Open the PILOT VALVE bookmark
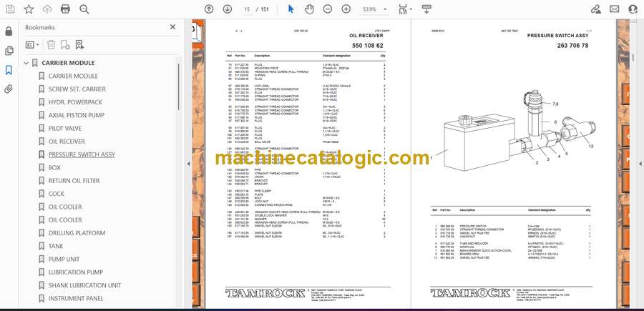 tap(65, 129)
